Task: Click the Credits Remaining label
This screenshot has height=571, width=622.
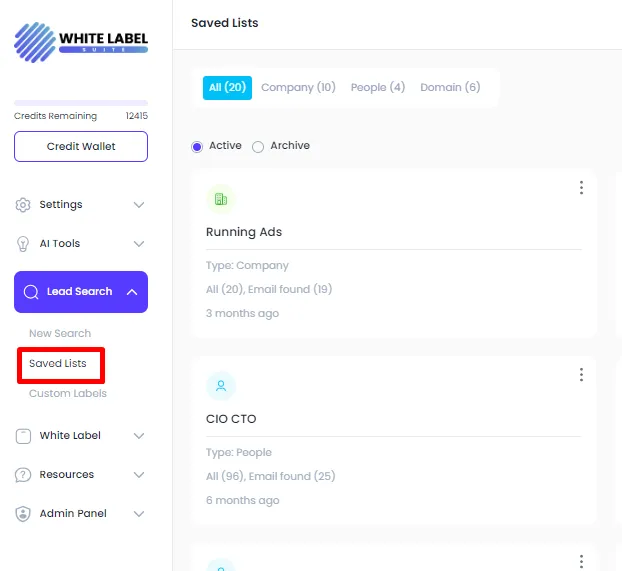Action: pos(56,116)
